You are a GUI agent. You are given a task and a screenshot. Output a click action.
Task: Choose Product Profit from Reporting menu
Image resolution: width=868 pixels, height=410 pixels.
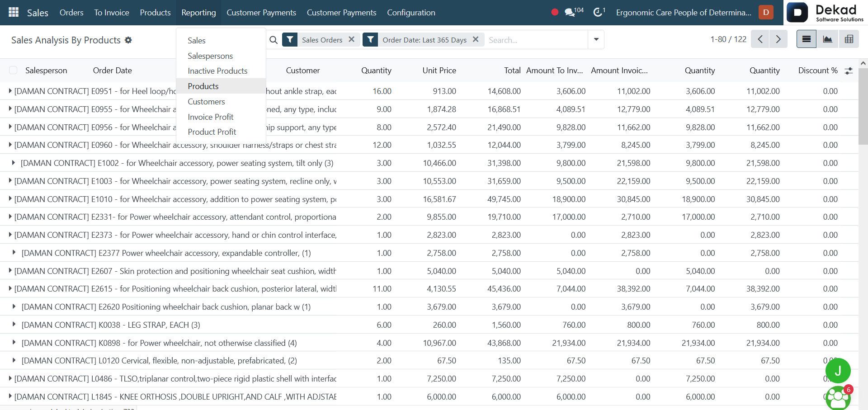tap(212, 132)
